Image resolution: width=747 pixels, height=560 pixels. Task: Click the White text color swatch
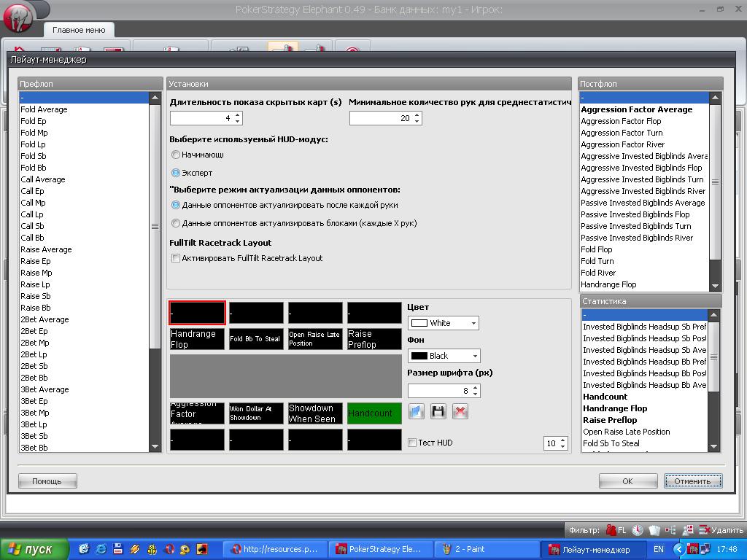coord(419,323)
